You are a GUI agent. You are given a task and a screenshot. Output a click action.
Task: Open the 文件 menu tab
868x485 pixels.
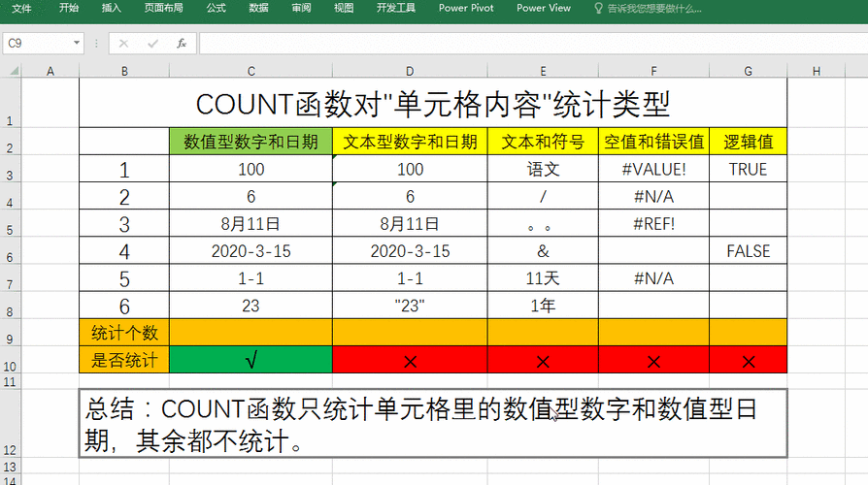point(21,9)
